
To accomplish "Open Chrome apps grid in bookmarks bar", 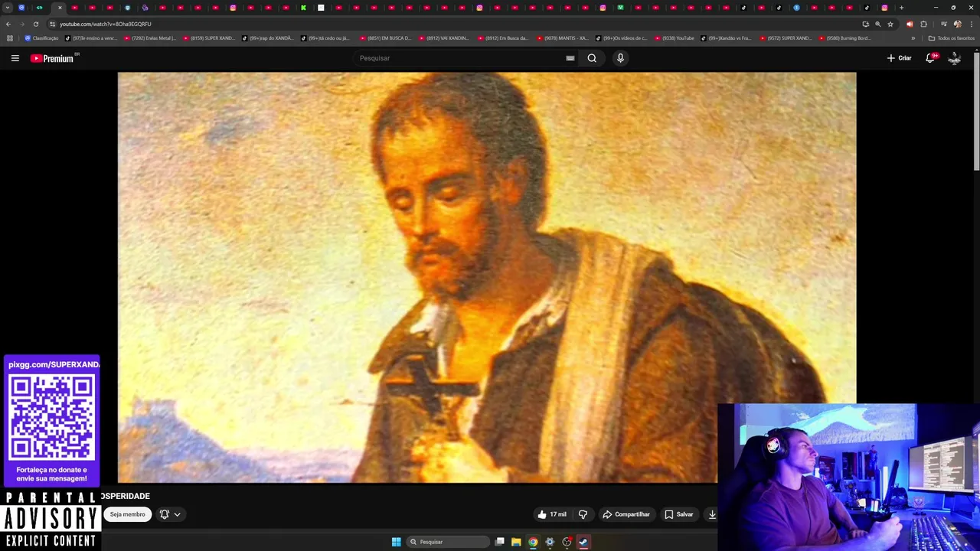I will 10,38.
